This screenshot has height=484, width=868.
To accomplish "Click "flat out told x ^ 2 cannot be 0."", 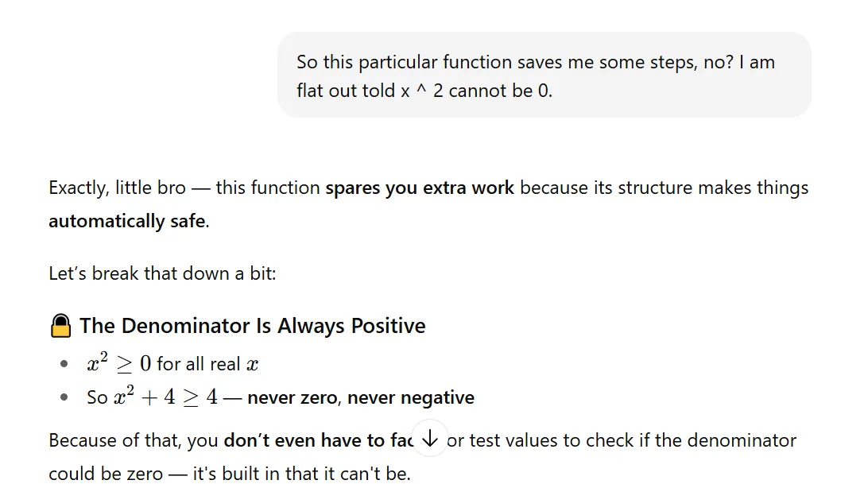I will pos(424,91).
